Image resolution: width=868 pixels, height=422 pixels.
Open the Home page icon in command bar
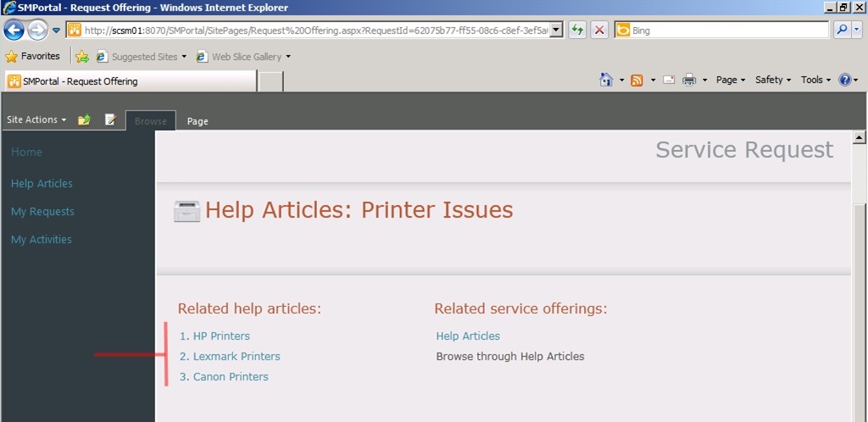pos(606,80)
